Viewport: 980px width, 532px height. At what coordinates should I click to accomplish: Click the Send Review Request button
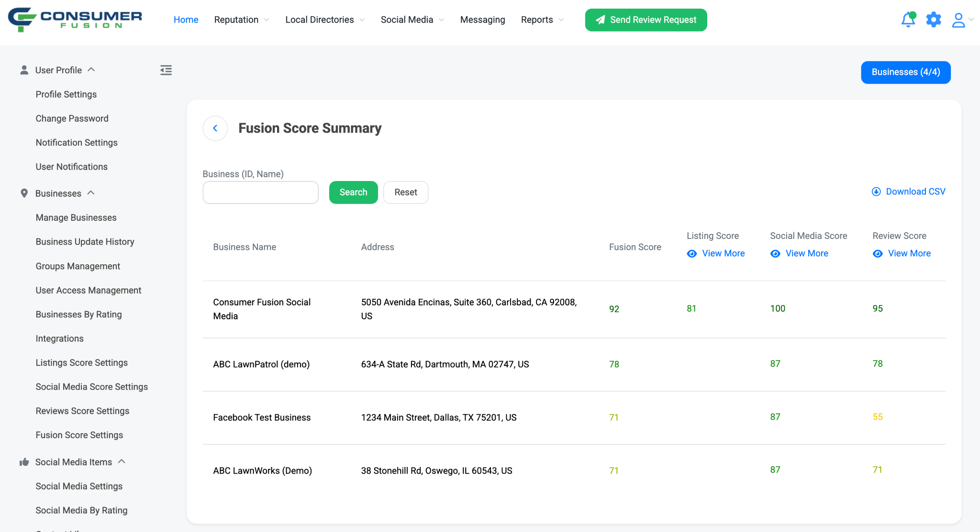[x=646, y=20]
